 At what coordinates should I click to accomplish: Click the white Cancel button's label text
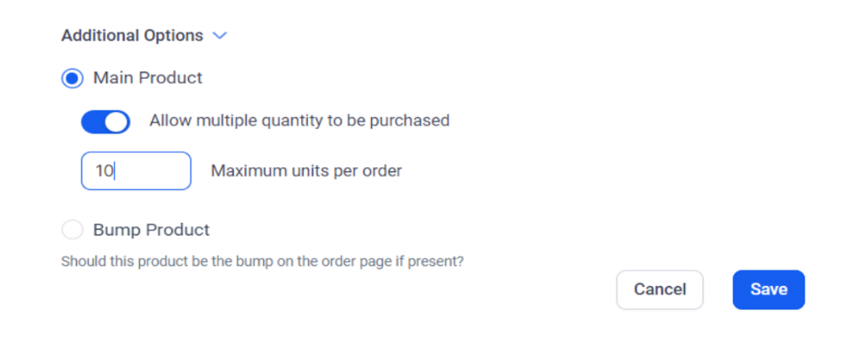[x=660, y=289]
